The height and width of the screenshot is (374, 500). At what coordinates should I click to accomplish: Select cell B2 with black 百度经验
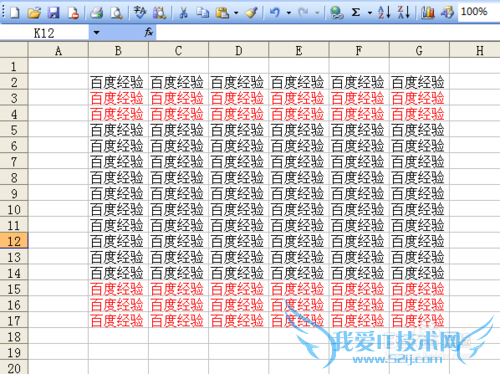[x=118, y=82]
